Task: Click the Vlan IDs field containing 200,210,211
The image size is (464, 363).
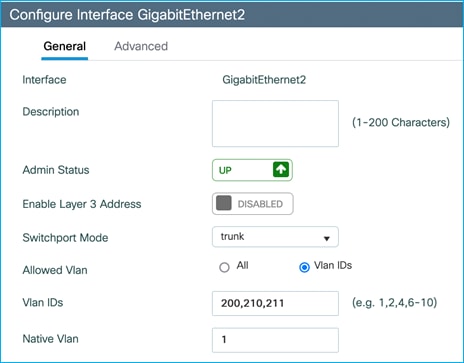Action: tap(275, 303)
